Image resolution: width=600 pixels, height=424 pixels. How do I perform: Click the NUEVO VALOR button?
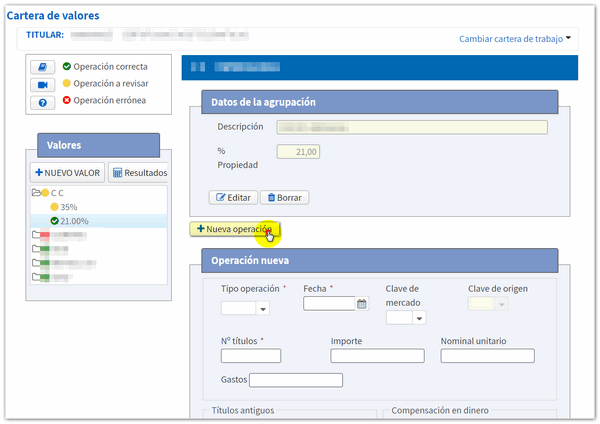(x=67, y=173)
